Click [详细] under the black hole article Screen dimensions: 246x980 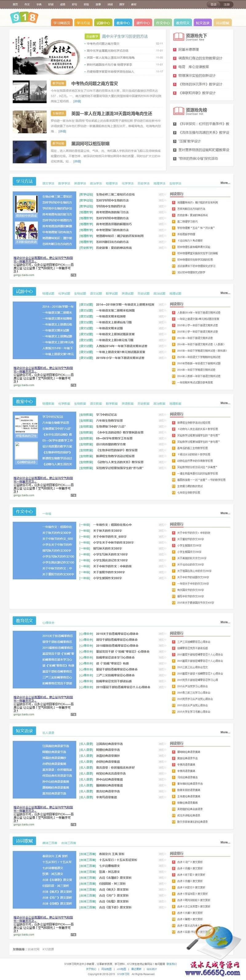coord(77,161)
